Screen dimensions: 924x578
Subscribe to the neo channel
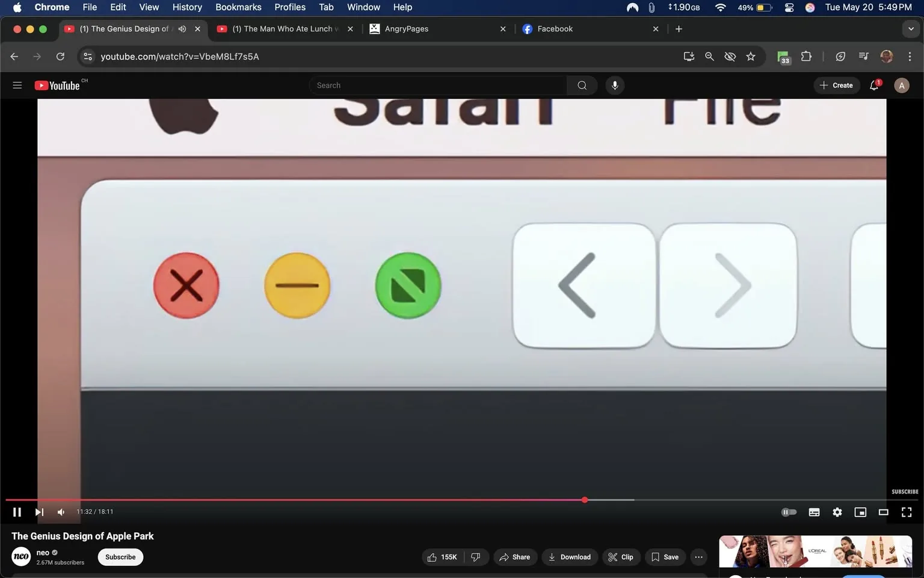coord(120,557)
